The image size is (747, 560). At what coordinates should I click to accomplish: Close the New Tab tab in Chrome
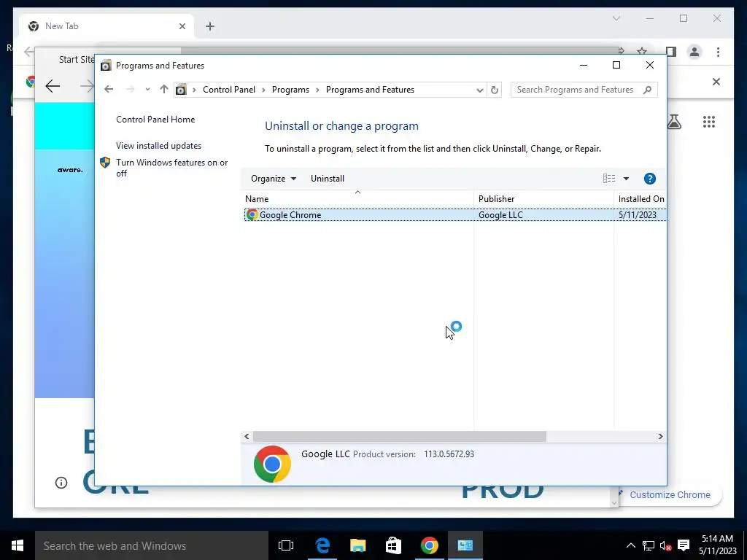[x=182, y=27]
